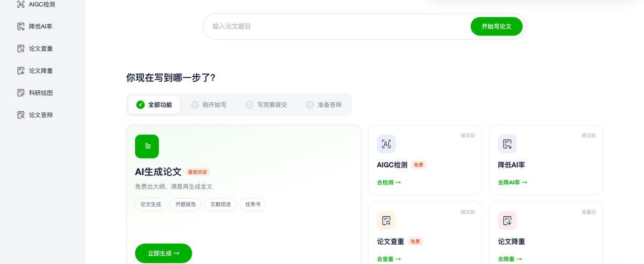
Task: Select the 开题报告 tag
Action: 186,204
